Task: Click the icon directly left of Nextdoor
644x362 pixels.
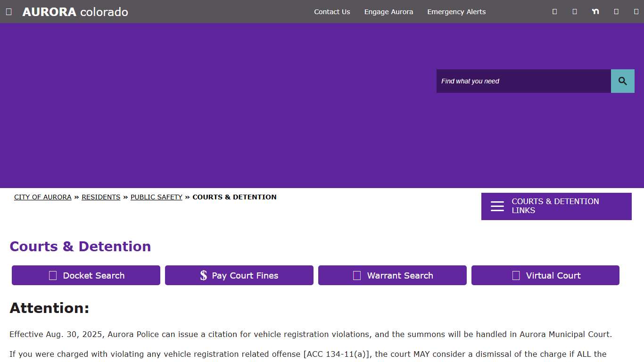Action: coord(575,12)
